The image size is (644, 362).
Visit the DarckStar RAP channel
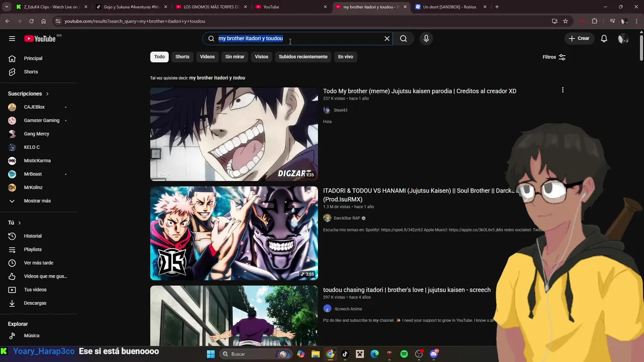(347, 218)
